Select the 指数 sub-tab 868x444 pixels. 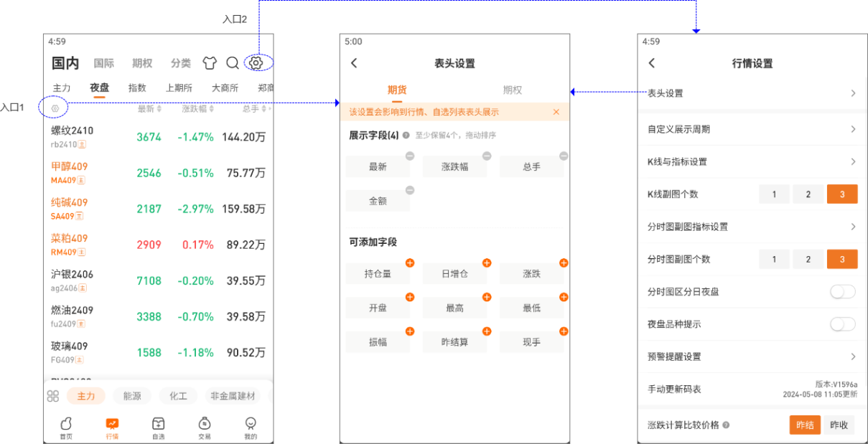tap(137, 88)
